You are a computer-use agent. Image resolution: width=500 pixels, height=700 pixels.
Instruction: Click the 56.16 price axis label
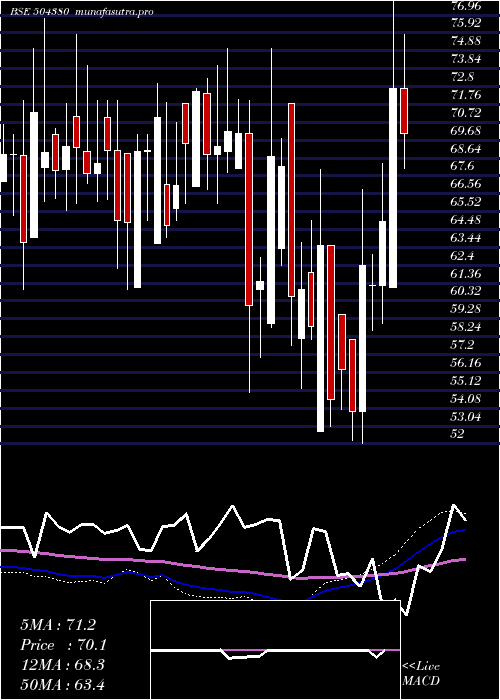coord(466,362)
